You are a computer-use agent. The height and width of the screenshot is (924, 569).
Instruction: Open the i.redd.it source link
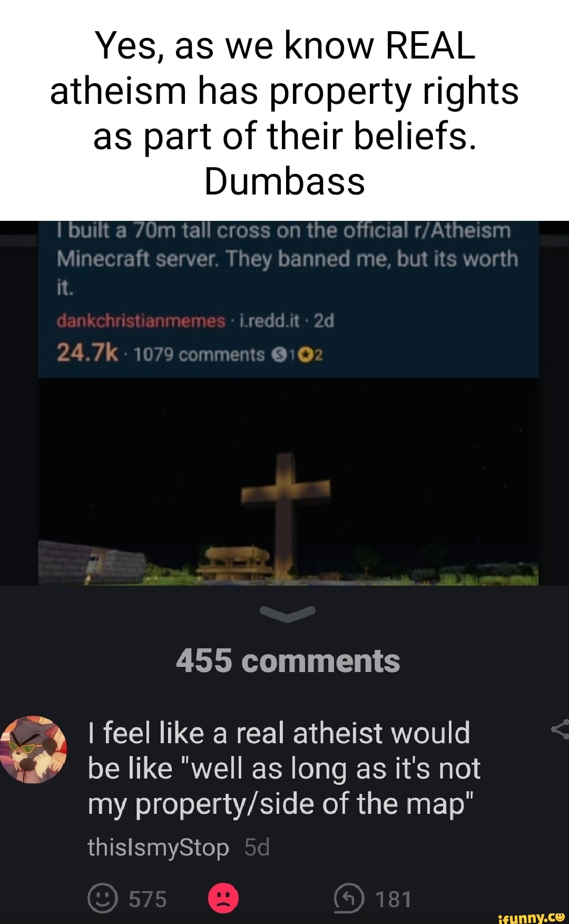point(269,320)
